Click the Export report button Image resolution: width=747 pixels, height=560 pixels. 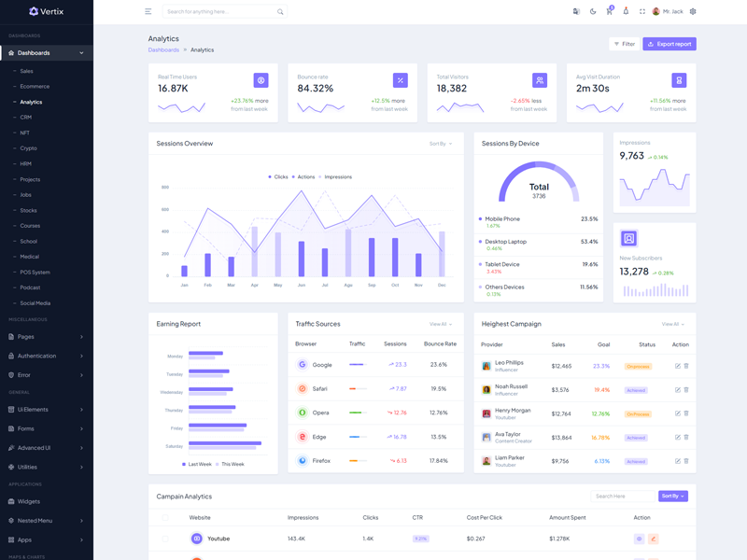point(669,44)
